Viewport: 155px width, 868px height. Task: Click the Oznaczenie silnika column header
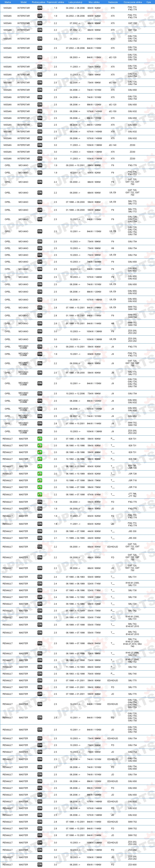pyautogui.click(x=132, y=2)
